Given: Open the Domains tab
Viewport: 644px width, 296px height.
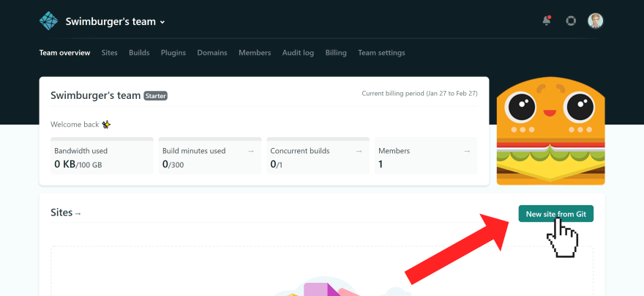Looking at the screenshot, I should tap(212, 53).
